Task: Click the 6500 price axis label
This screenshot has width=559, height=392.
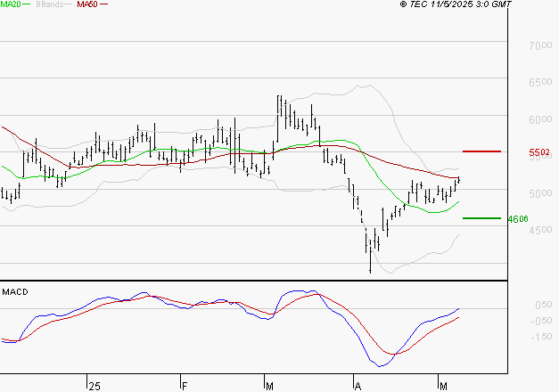Action: pos(541,82)
